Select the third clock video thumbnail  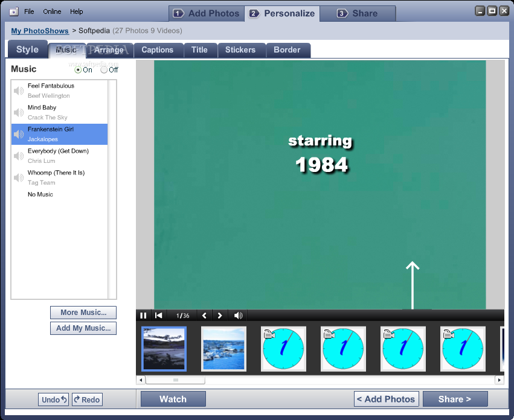pos(403,349)
